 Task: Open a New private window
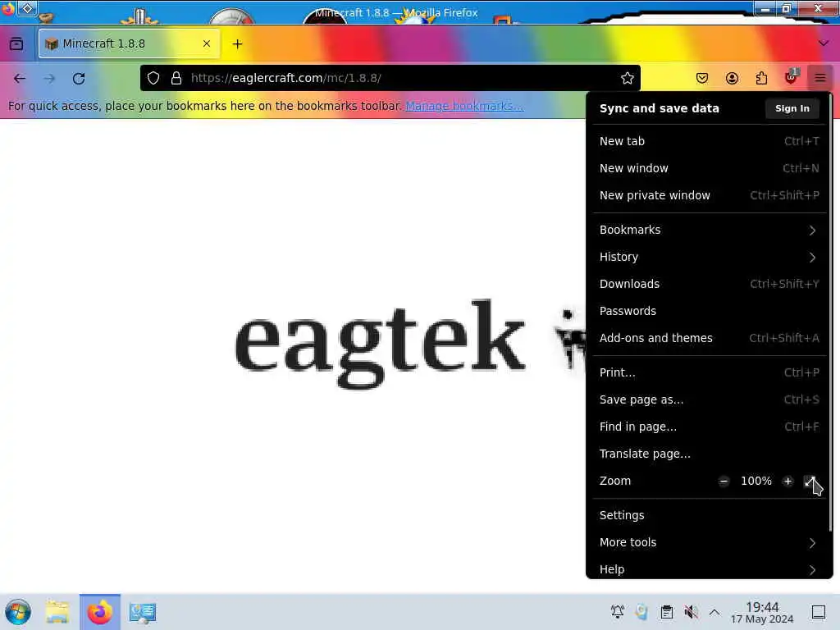pos(710,195)
